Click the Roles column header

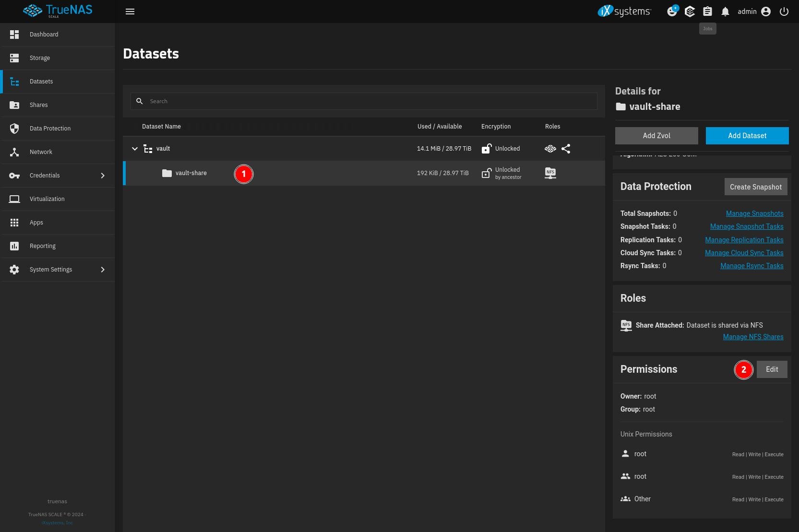[553, 127]
